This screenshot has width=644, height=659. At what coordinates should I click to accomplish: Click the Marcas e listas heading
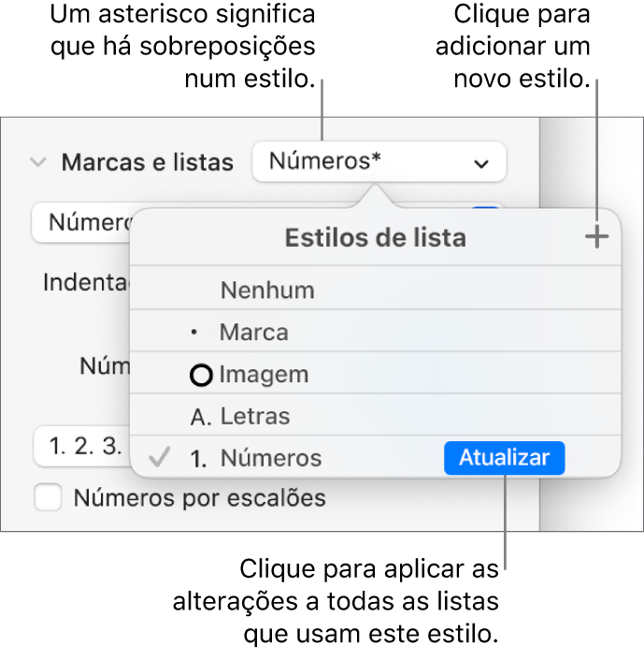(147, 163)
